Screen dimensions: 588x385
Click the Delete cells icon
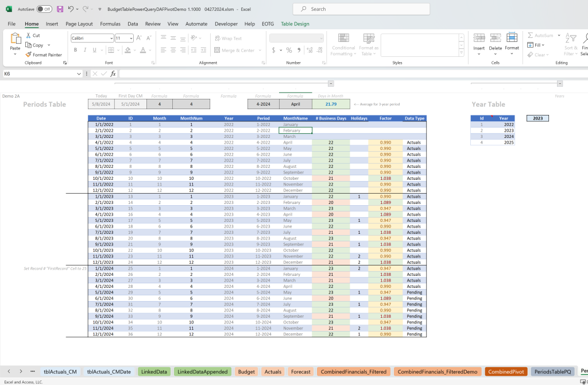[496, 38]
